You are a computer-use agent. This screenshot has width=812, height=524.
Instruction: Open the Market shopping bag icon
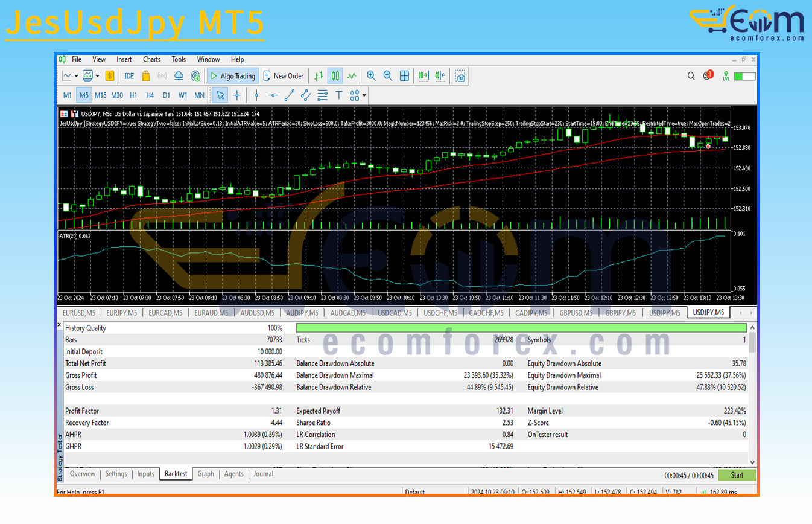pyautogui.click(x=146, y=76)
